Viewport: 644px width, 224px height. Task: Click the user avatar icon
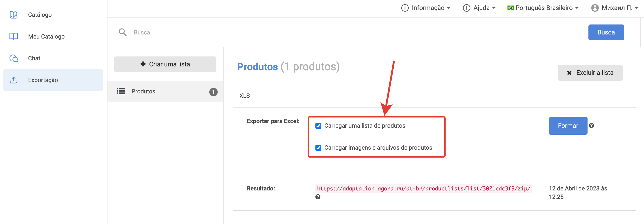tap(595, 8)
